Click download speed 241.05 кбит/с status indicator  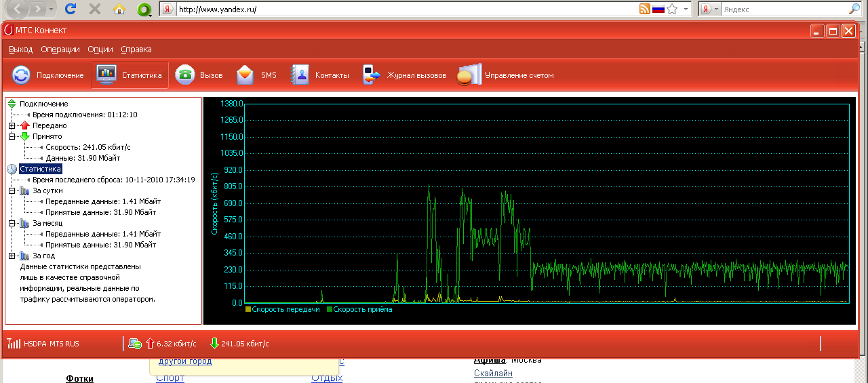[x=239, y=344]
